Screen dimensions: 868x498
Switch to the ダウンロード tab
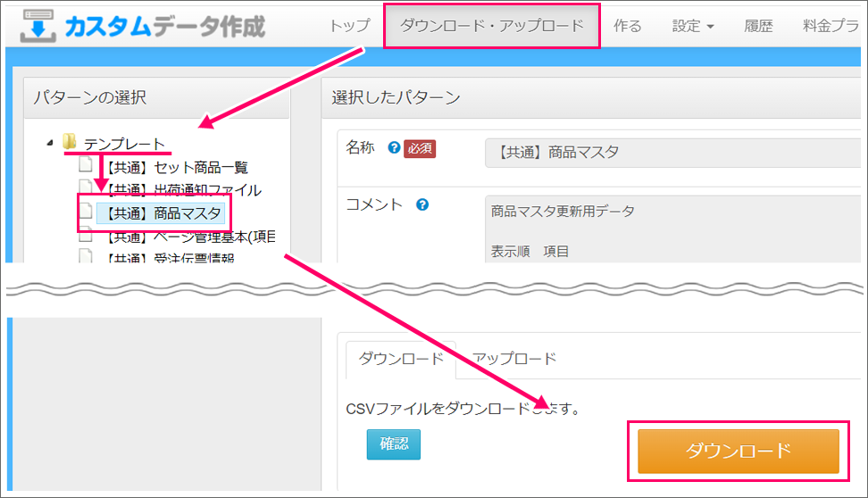pos(401,359)
